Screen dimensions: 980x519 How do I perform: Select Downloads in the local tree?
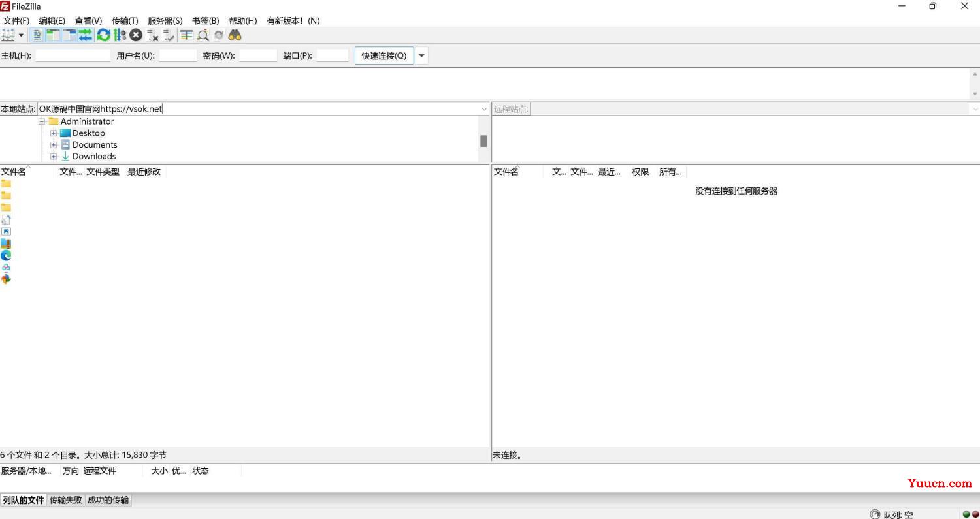click(94, 157)
